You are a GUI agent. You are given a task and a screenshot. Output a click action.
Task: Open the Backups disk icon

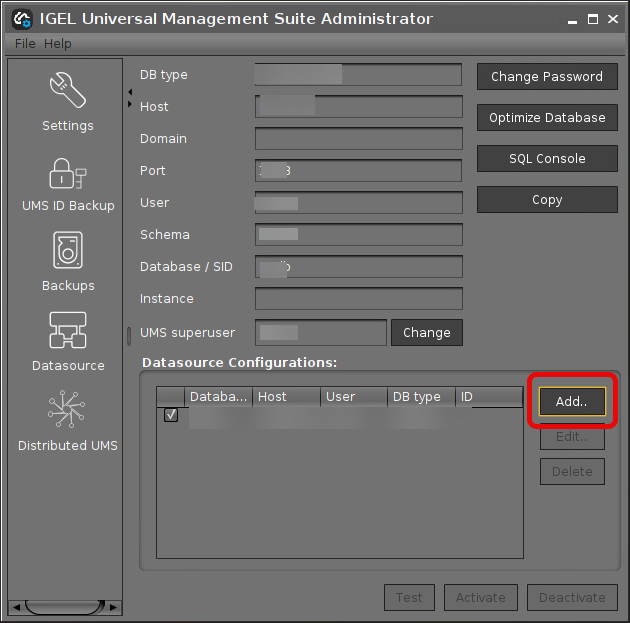[x=67, y=251]
